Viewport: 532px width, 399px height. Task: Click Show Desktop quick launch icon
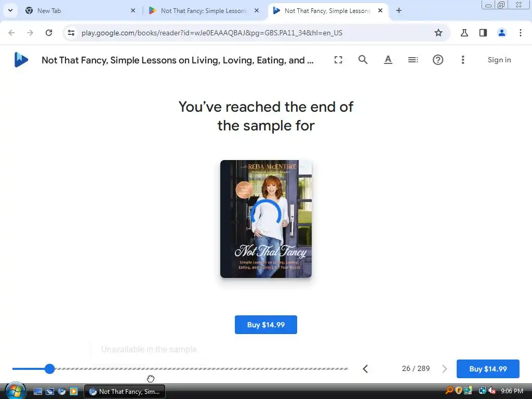coord(37,391)
